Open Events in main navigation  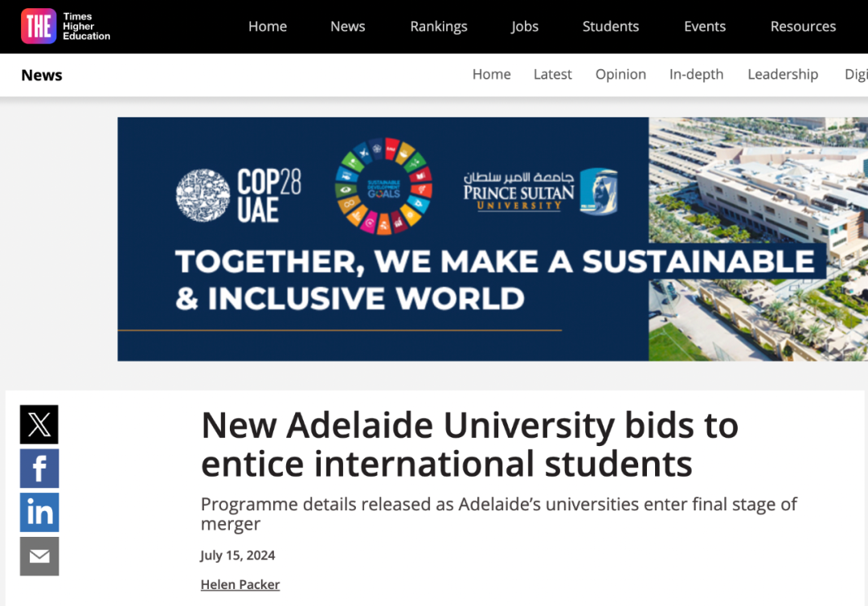(x=705, y=27)
